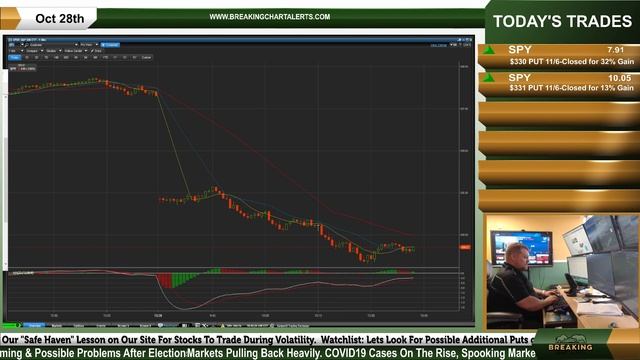Click the webcam video thumbnail

[562, 271]
